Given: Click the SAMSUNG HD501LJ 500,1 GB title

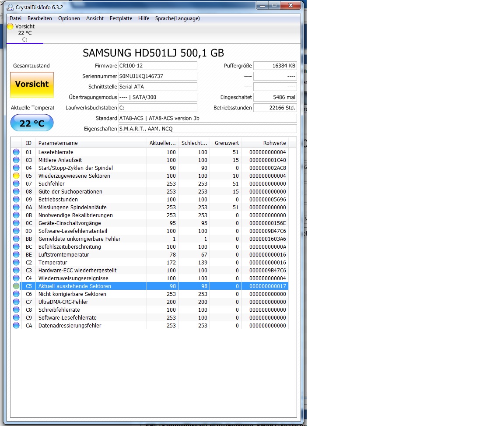Looking at the screenshot, I should 153,53.
